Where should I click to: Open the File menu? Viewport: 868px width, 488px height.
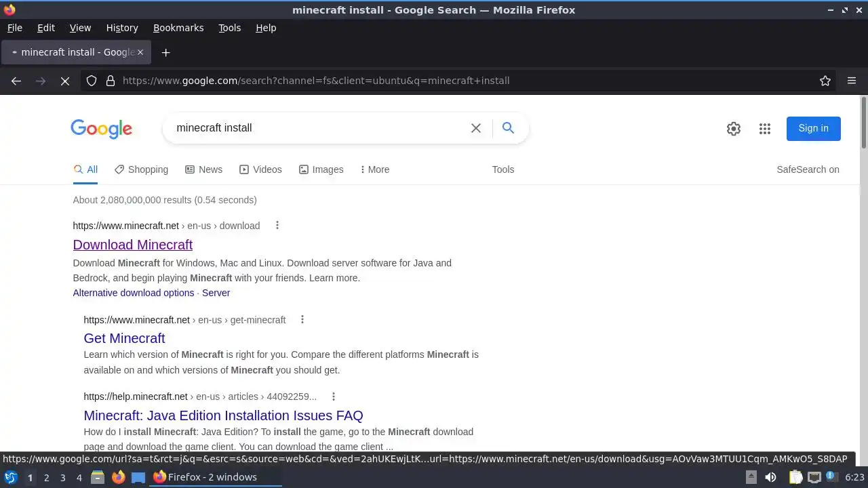[14, 28]
